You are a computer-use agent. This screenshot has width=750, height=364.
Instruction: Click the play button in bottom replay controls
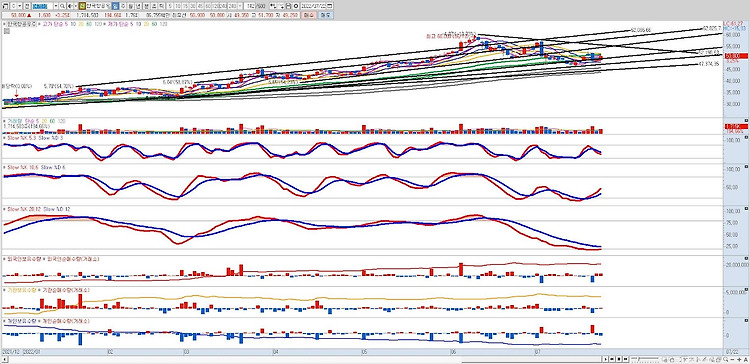coord(606,359)
